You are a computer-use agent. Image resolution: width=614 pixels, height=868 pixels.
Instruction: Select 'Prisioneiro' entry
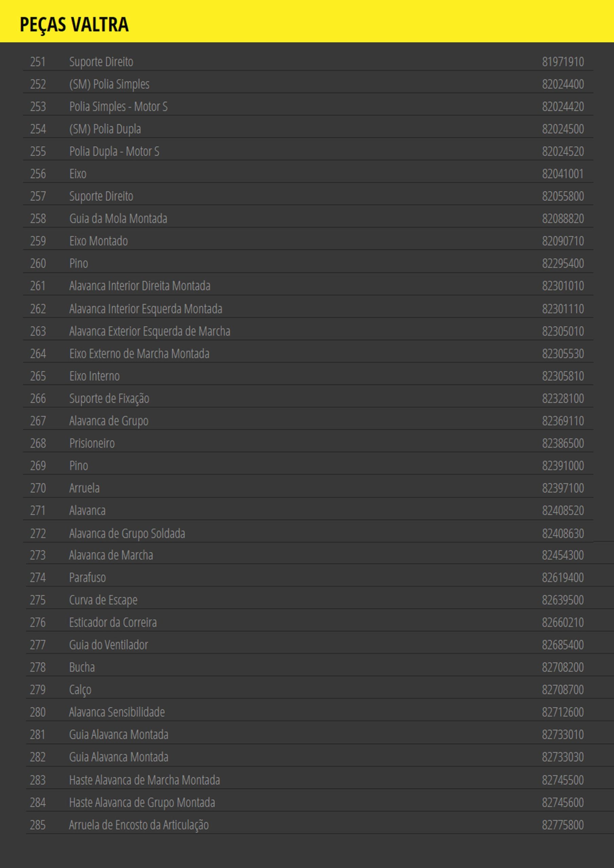point(92,443)
